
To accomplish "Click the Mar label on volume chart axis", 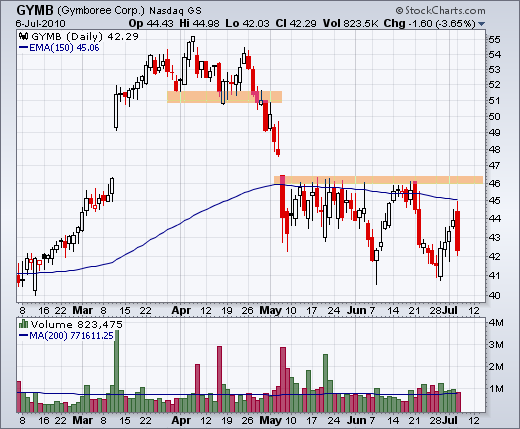I will tap(82, 420).
